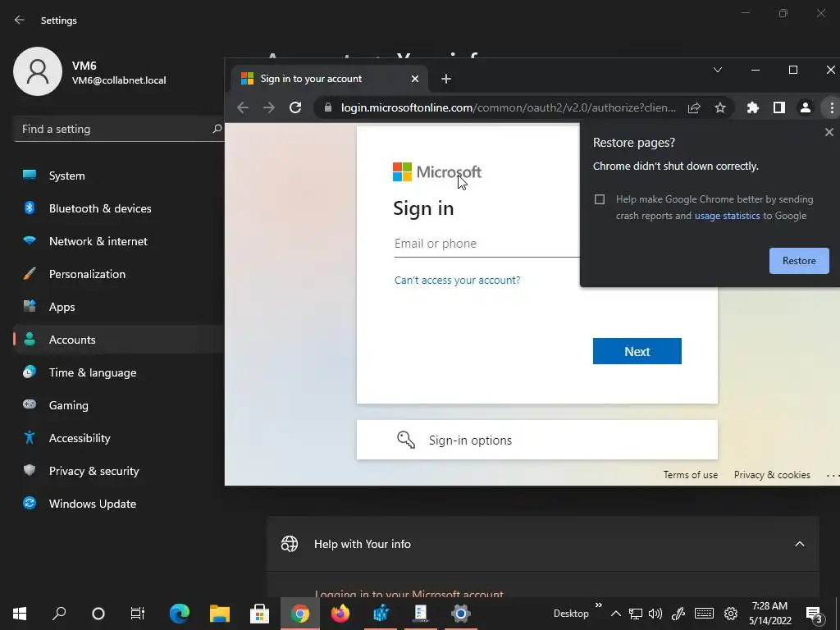The height and width of the screenshot is (630, 840).
Task: Click the blue Next button
Action: (637, 351)
